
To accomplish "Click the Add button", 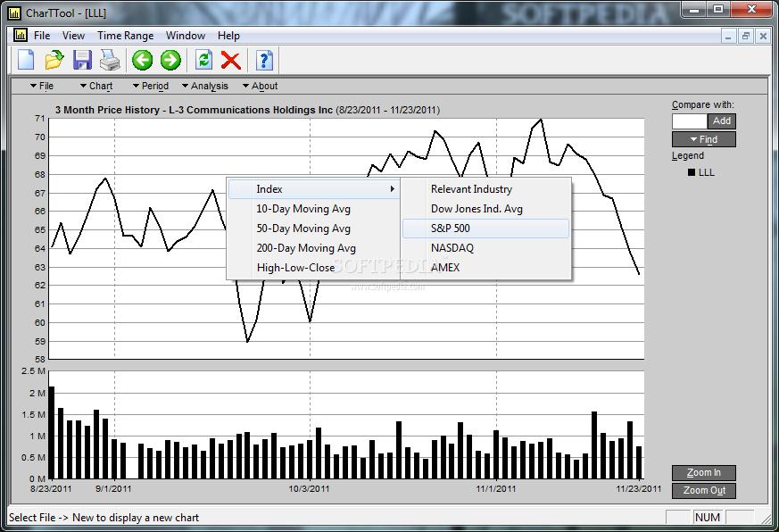I will 721,121.
